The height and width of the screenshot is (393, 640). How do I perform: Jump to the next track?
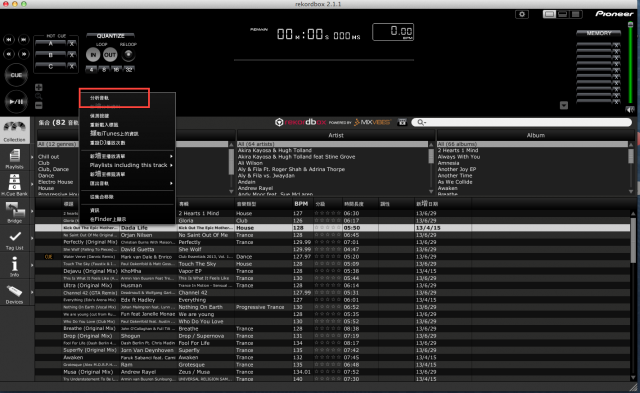24,40
